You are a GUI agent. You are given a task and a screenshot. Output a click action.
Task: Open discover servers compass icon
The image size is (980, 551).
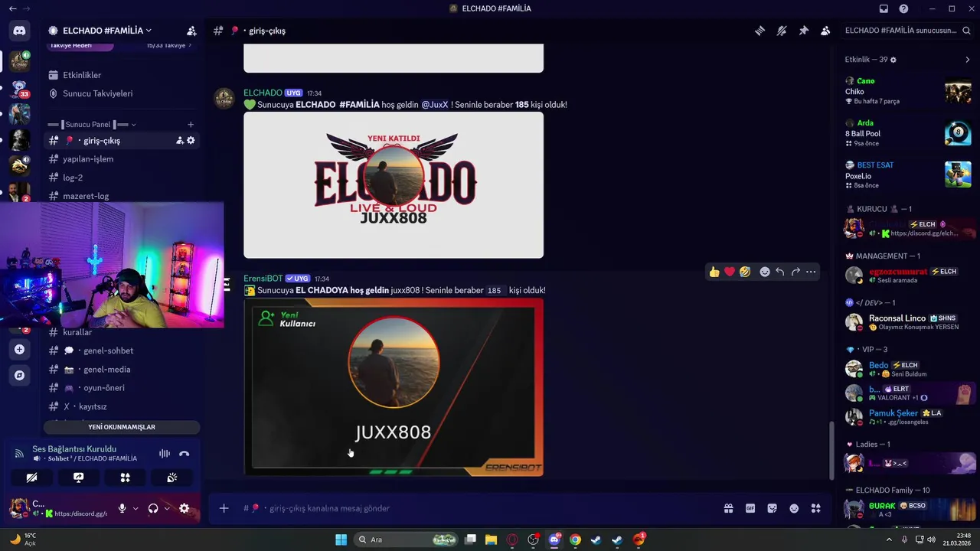19,376
